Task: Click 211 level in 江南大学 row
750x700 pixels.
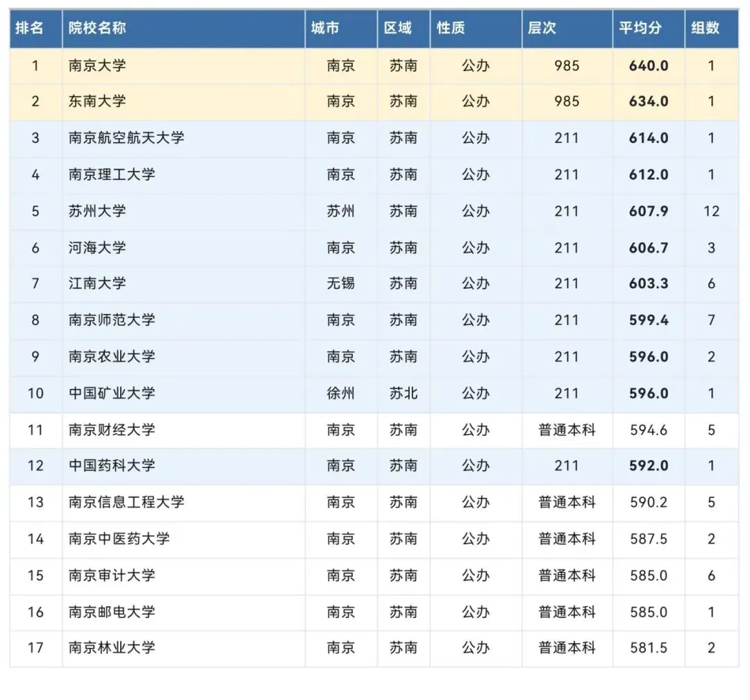Action: tap(567, 284)
